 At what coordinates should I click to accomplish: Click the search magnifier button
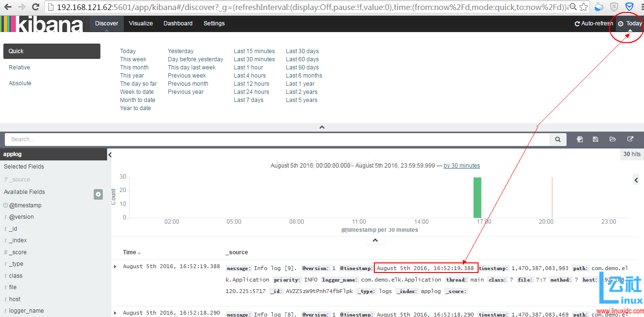pos(557,139)
